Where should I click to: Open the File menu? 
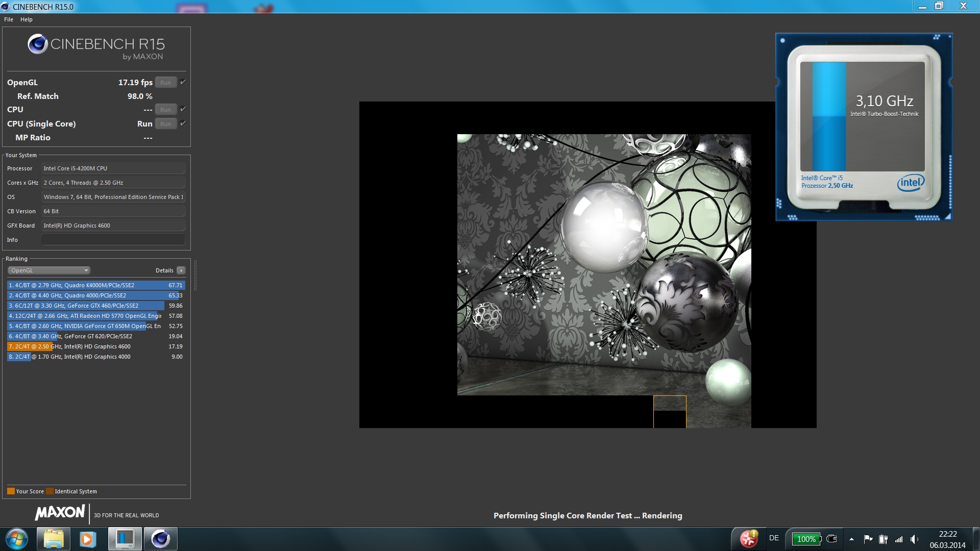point(9,19)
